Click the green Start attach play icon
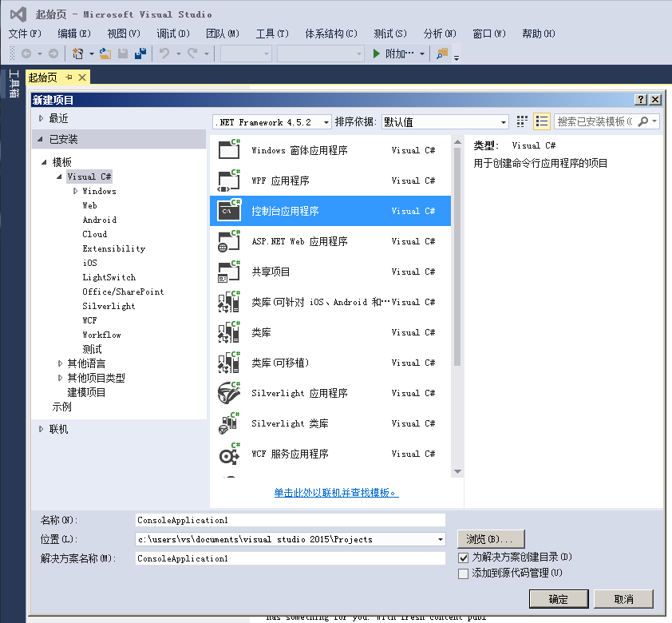The image size is (672, 623). [376, 54]
